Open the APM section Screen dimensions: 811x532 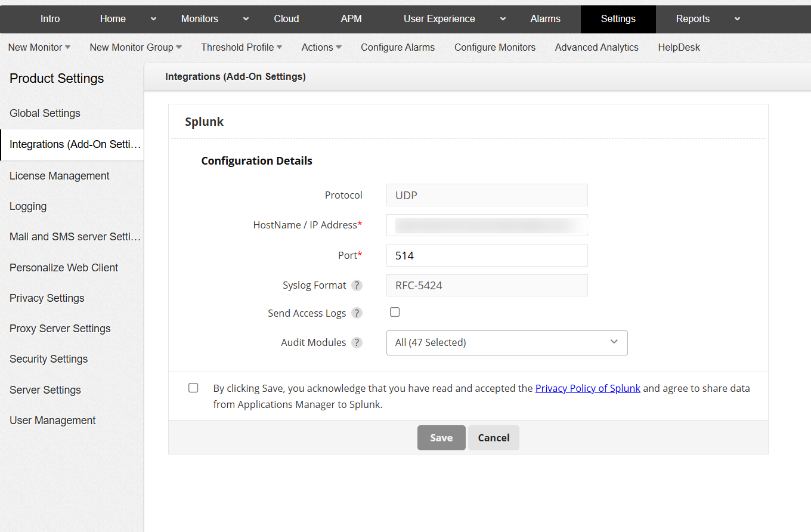click(x=351, y=19)
